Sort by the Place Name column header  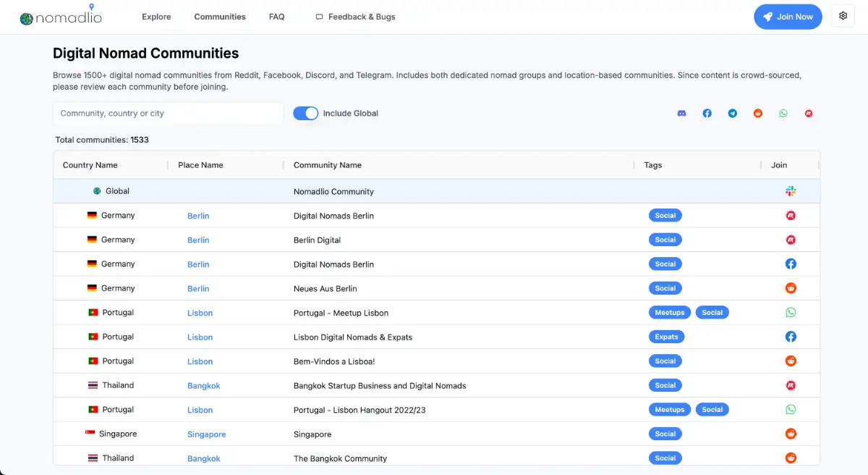tap(200, 165)
